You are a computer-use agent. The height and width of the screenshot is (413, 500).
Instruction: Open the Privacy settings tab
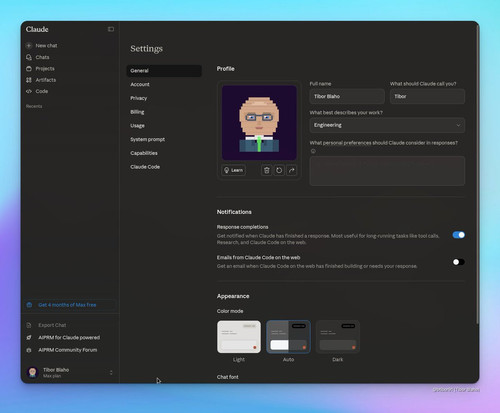(x=164, y=98)
